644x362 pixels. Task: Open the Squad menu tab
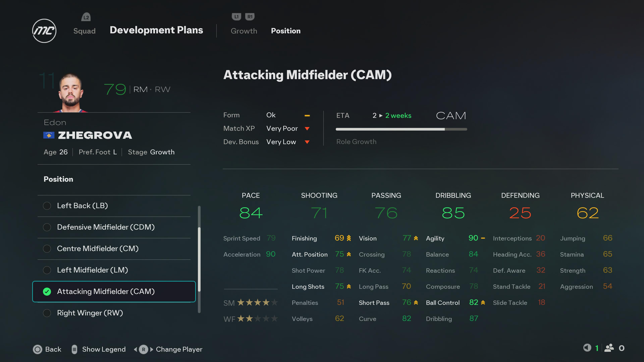pyautogui.click(x=85, y=31)
